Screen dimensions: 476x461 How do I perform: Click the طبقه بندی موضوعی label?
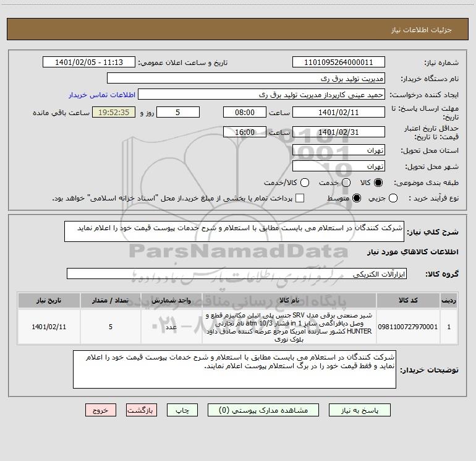point(426,183)
